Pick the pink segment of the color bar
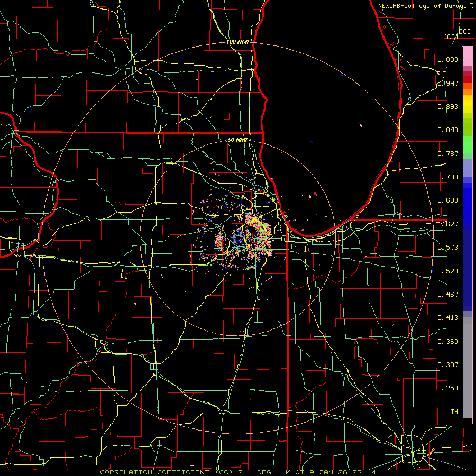 pos(467,57)
